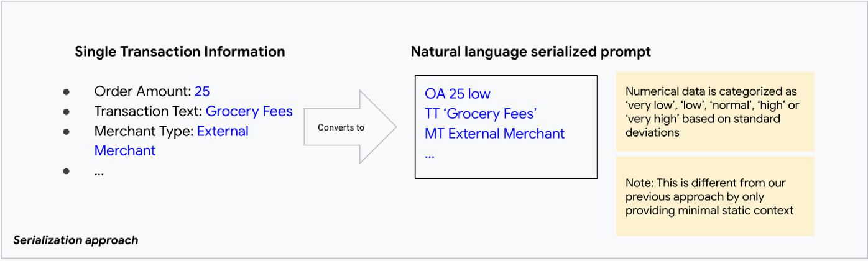Click the last bullet beside the ellipsis

point(67,172)
